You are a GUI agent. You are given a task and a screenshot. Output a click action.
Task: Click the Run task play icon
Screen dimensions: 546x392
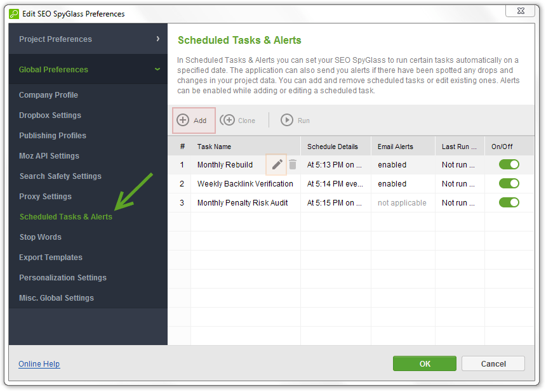point(287,121)
